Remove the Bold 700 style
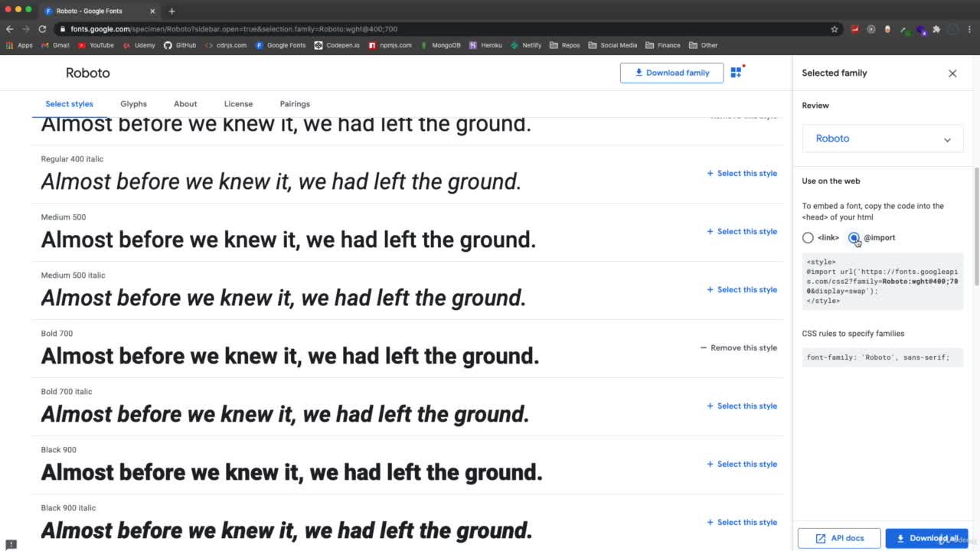The image size is (980, 551). [739, 347]
